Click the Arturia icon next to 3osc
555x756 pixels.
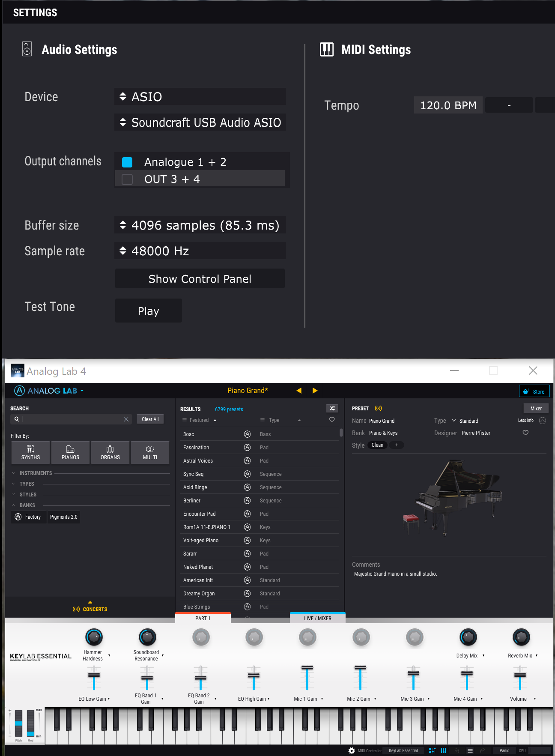(x=247, y=434)
